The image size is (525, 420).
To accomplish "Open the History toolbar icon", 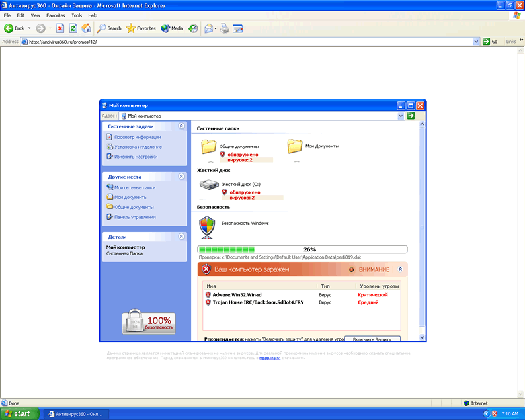I will coord(194,28).
